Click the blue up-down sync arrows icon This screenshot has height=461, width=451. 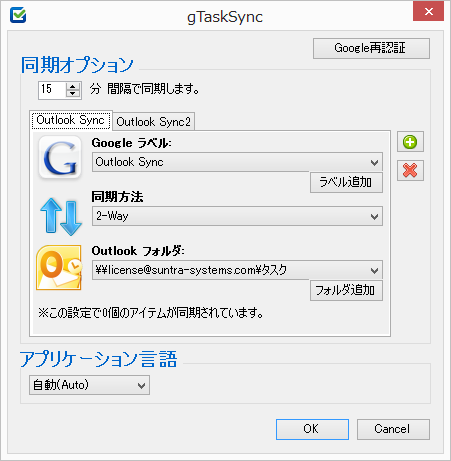[61, 217]
